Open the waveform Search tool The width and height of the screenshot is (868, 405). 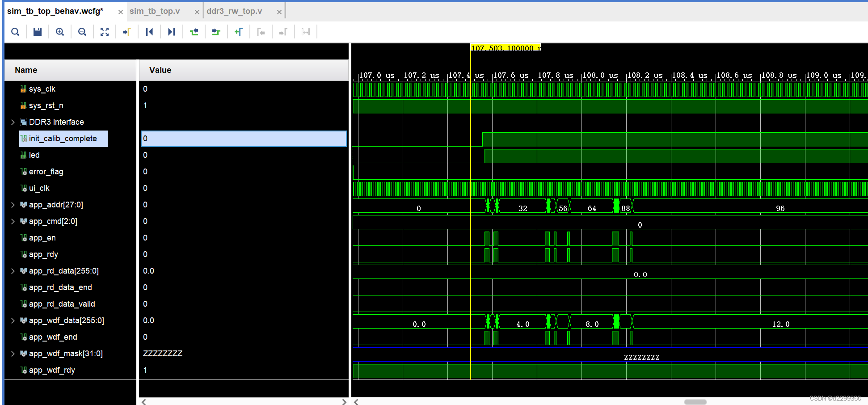click(15, 32)
